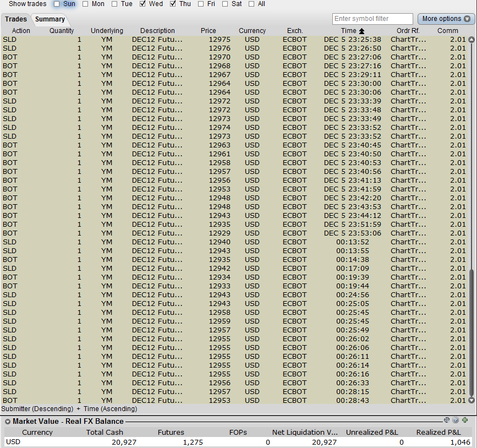Click the sort arrow icon beside Time header
The width and height of the screenshot is (477, 448).
[x=361, y=31]
